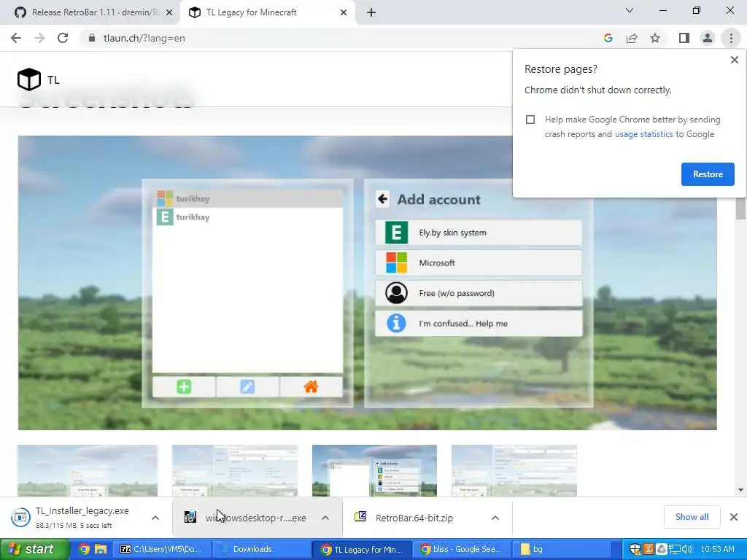Viewport: 747px width, 560px height.
Task: Click the Microsoft account option
Action: coord(479,262)
